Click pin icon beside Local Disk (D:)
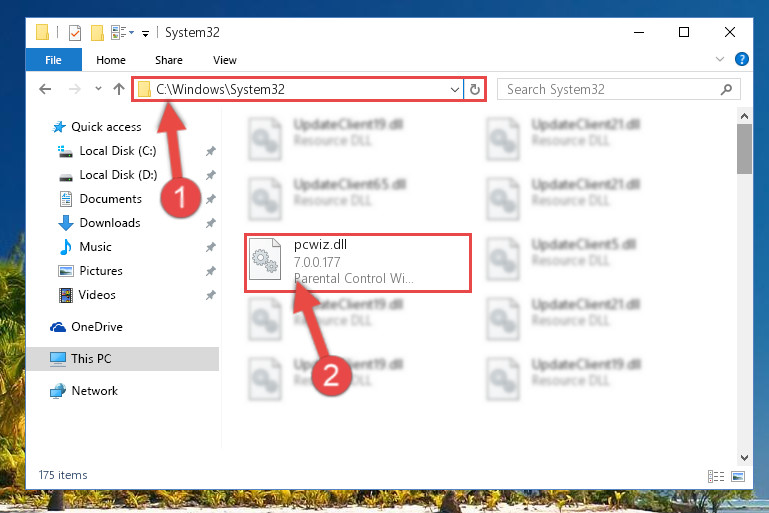The width and height of the screenshot is (769, 513). click(210, 175)
